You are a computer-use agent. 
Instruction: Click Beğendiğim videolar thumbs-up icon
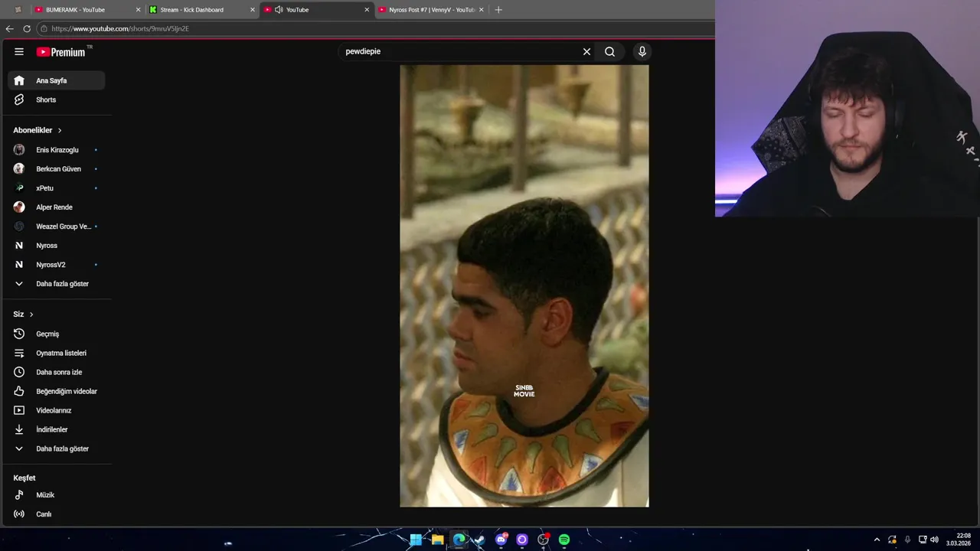[x=19, y=391]
